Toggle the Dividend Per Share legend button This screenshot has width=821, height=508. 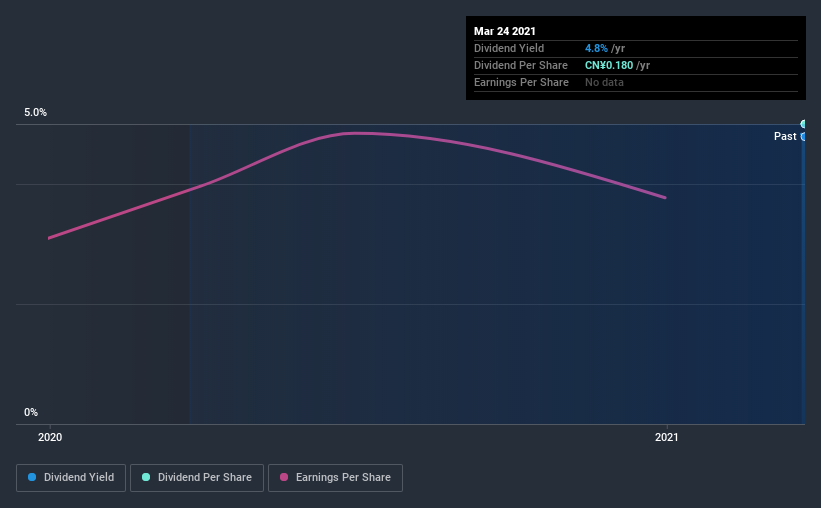pos(197,478)
